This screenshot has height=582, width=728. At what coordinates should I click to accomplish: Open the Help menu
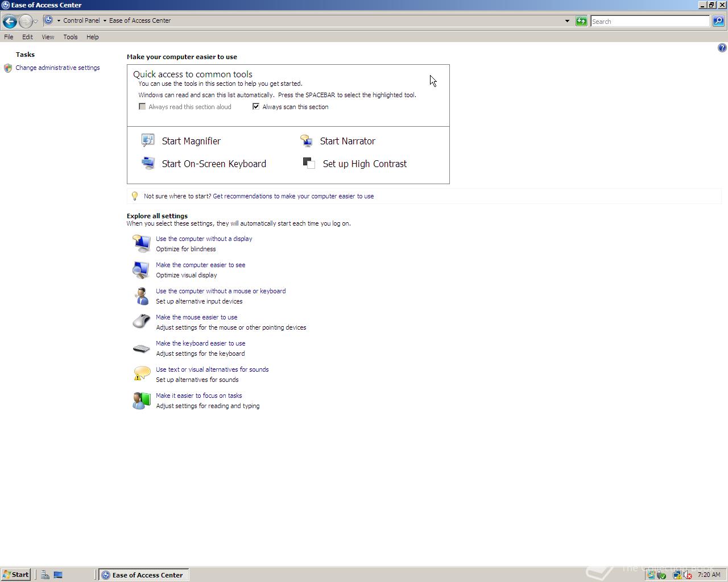click(x=92, y=37)
